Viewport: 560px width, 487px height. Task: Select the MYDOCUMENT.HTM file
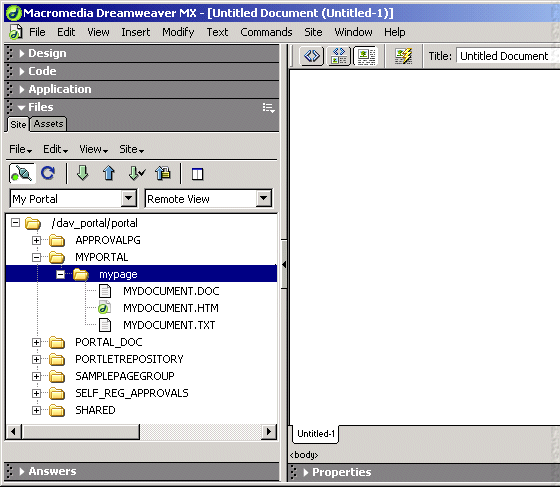pyautogui.click(x=171, y=308)
